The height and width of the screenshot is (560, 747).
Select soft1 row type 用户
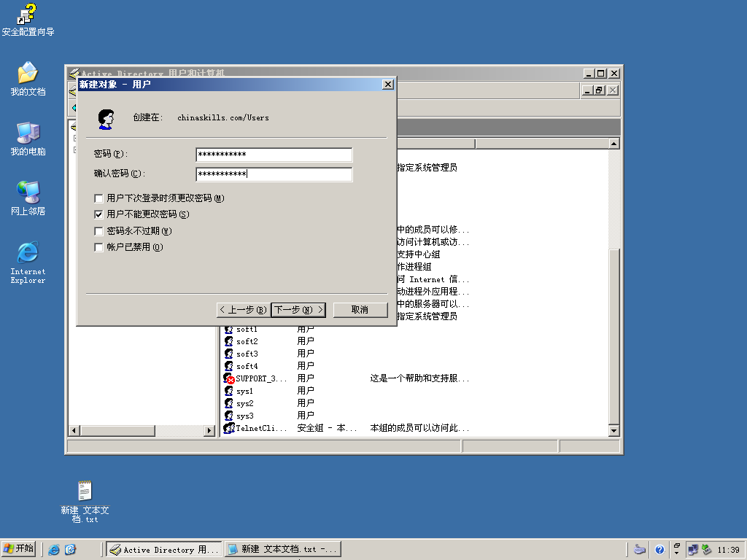tap(306, 329)
